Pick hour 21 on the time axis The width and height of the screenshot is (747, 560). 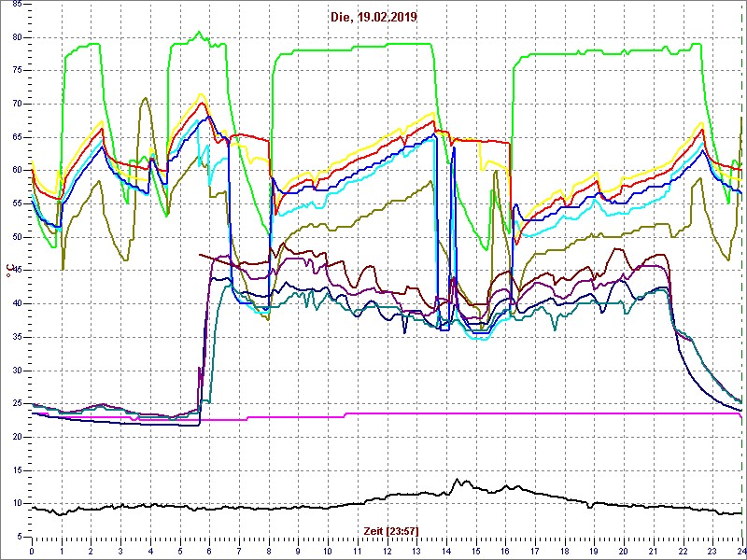pyautogui.click(x=654, y=551)
